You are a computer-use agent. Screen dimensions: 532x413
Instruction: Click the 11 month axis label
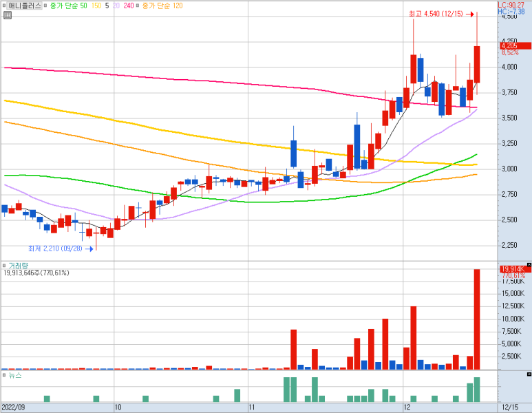coord(251,407)
